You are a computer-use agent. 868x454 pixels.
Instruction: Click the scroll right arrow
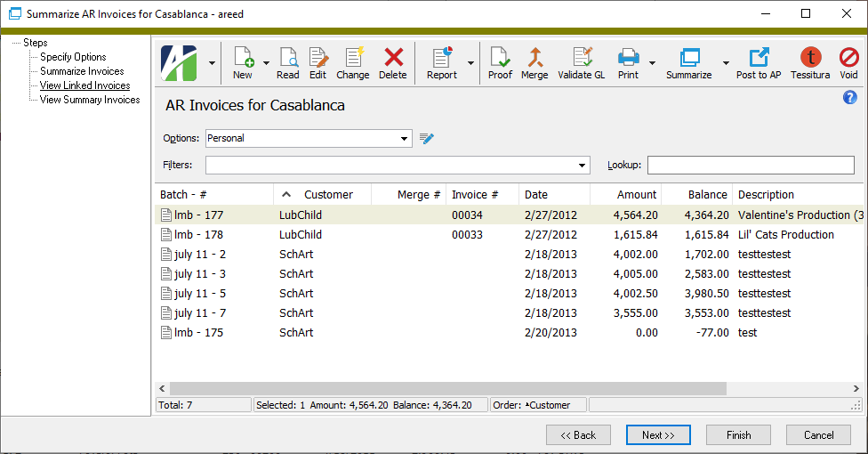click(x=856, y=389)
